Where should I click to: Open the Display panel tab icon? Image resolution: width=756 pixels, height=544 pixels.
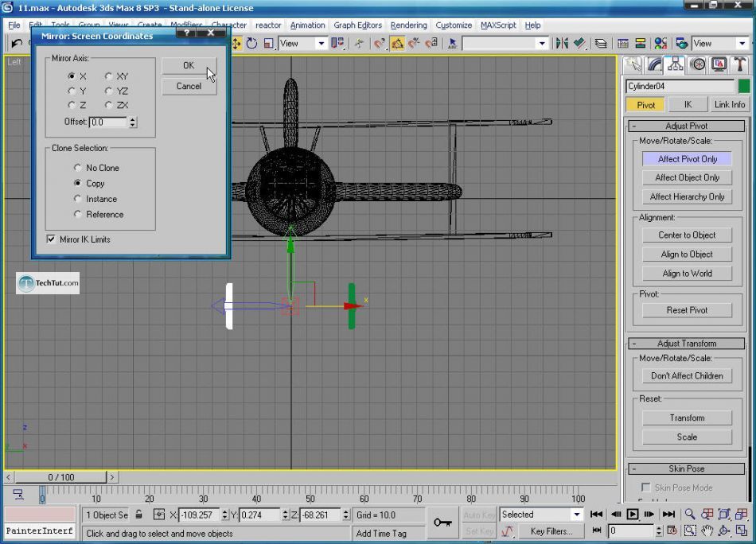(719, 64)
